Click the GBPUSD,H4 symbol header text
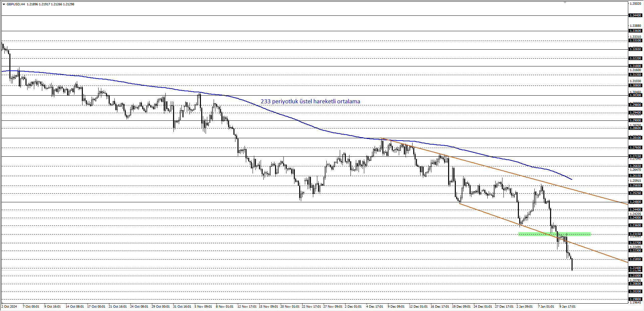Screen dimensions: 644x311 (16, 4)
